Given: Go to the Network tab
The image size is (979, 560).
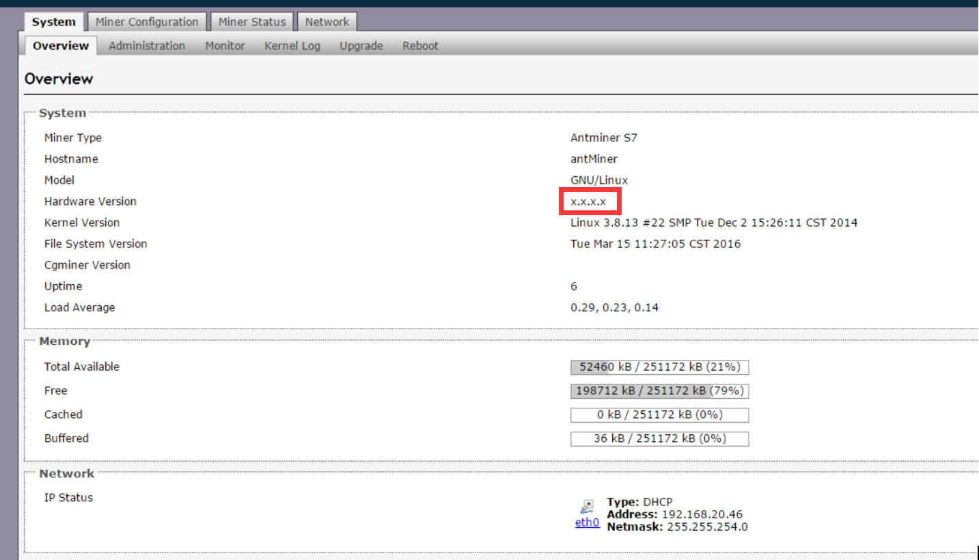Looking at the screenshot, I should pyautogui.click(x=327, y=22).
